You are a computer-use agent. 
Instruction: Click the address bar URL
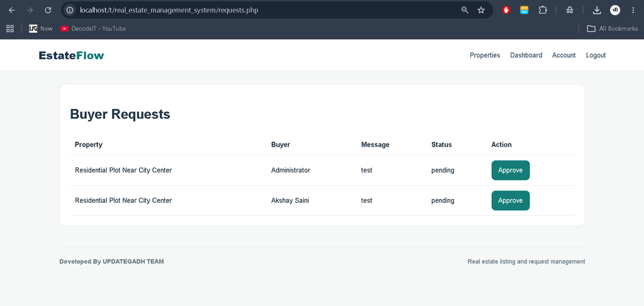click(x=169, y=10)
